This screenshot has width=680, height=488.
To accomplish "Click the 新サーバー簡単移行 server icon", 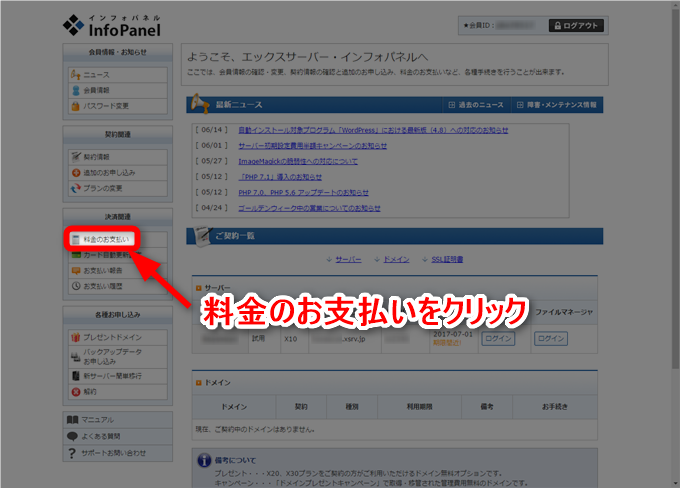I will [76, 376].
